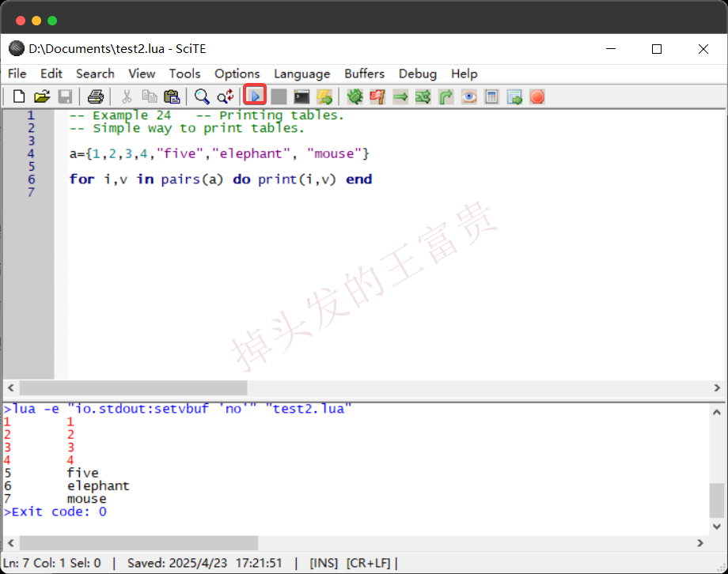The width and height of the screenshot is (728, 574).
Task: Step over with the crossed green arrows icon
Action: [x=423, y=96]
